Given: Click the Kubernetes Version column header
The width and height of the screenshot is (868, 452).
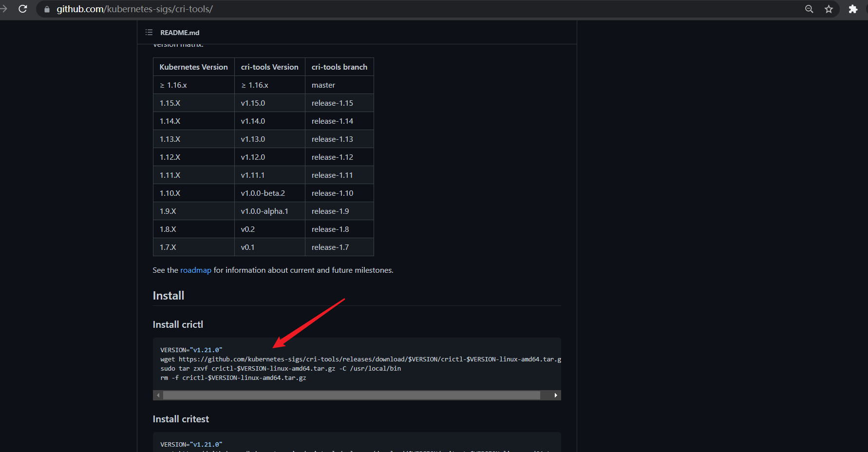Looking at the screenshot, I should 194,67.
